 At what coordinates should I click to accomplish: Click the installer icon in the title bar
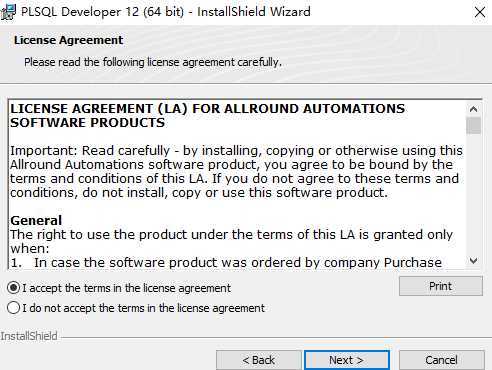click(7, 12)
